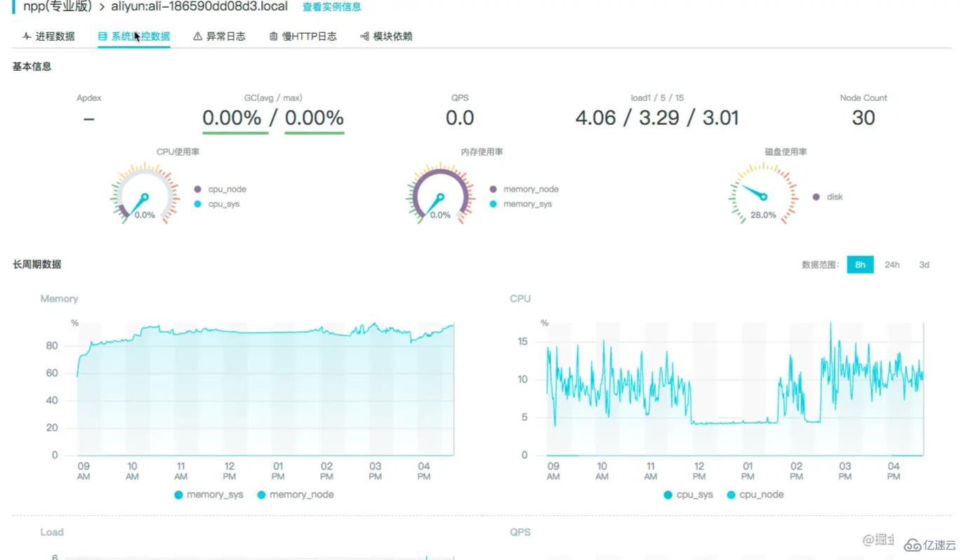The height and width of the screenshot is (560, 964).
Task: Toggle the disk legend beside disk gauge
Action: click(x=828, y=197)
